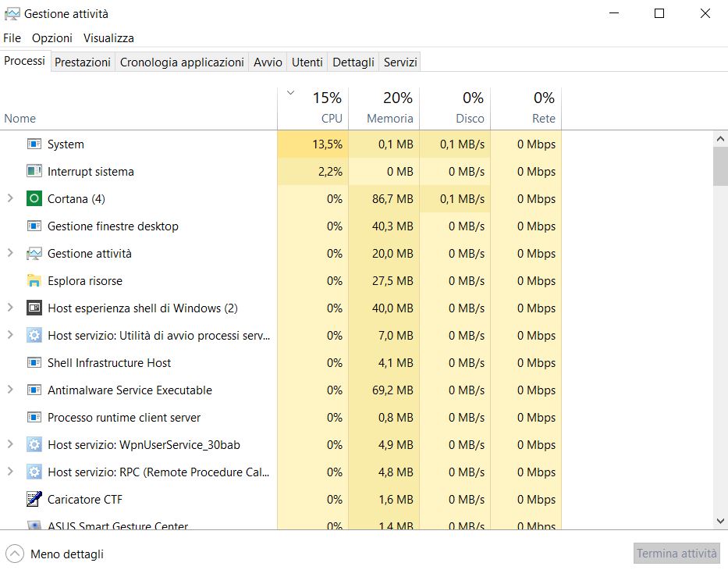
Task: Click the 13,5% CPU value for System
Action: click(327, 144)
